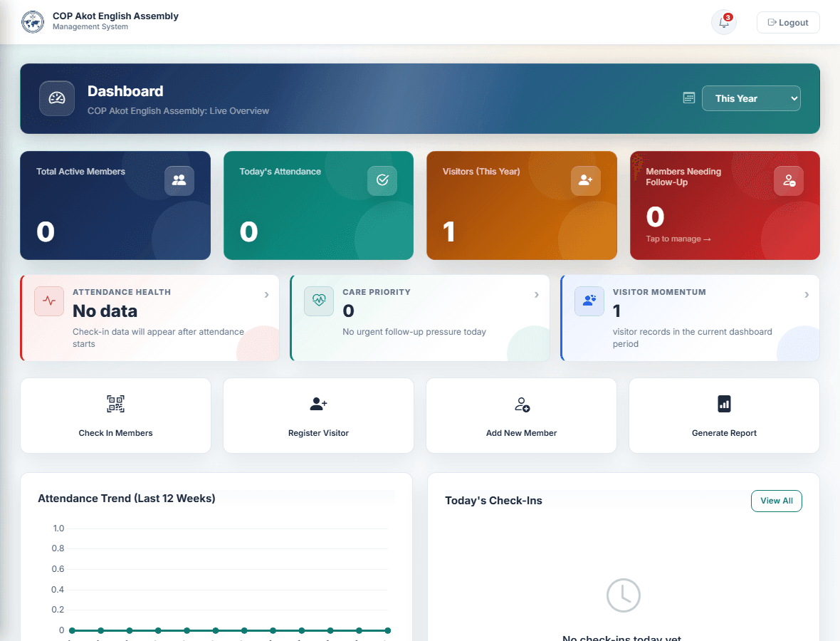Viewport: 840px width, 641px height.
Task: Click the Attendance Trend (Last 12 Weeks) heading
Action: pyautogui.click(x=127, y=499)
